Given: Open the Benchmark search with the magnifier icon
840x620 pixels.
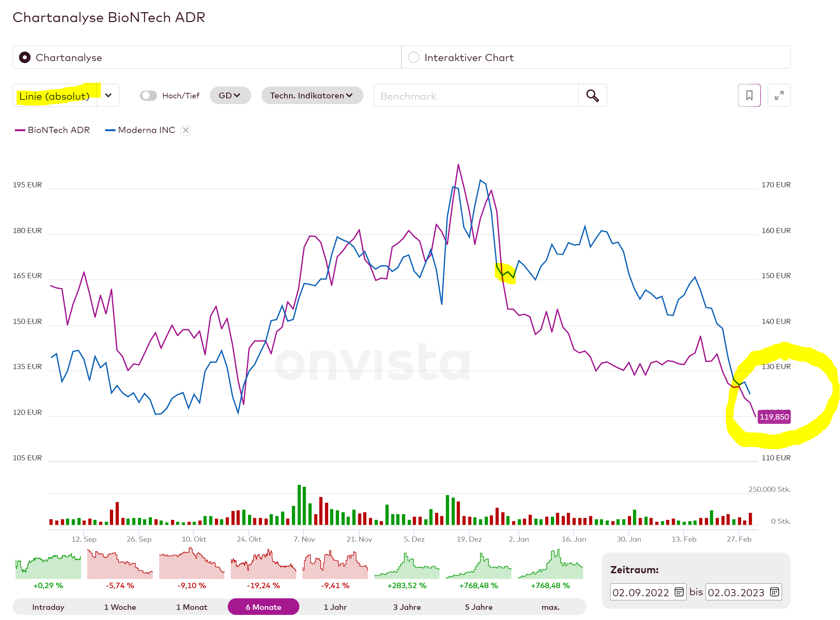Looking at the screenshot, I should pyautogui.click(x=593, y=96).
